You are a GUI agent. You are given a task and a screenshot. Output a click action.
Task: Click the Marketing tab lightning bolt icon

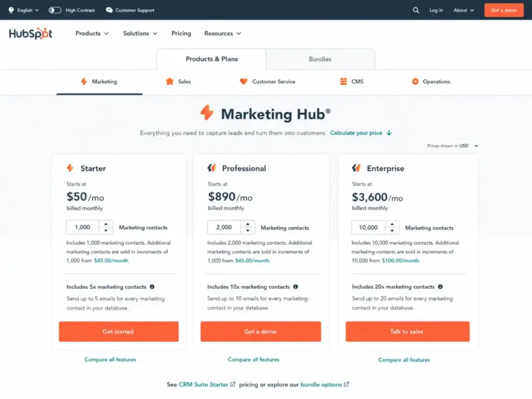[84, 82]
